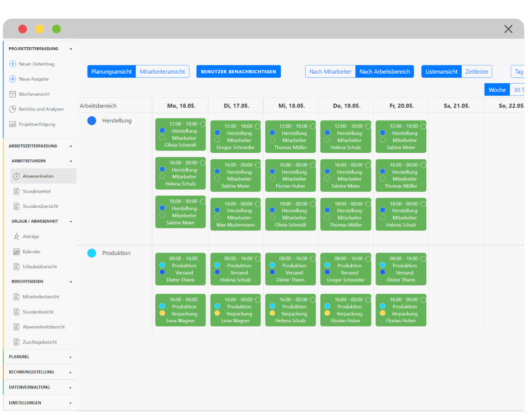Collapse the Projektzeiterfassung section

pyautogui.click(x=71, y=49)
